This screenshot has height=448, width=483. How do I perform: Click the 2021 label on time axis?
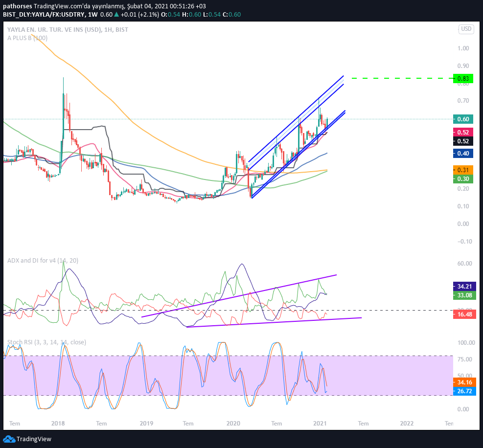click(320, 424)
